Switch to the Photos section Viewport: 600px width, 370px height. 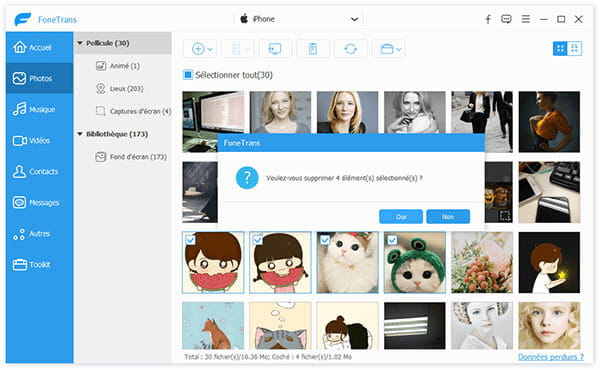39,78
